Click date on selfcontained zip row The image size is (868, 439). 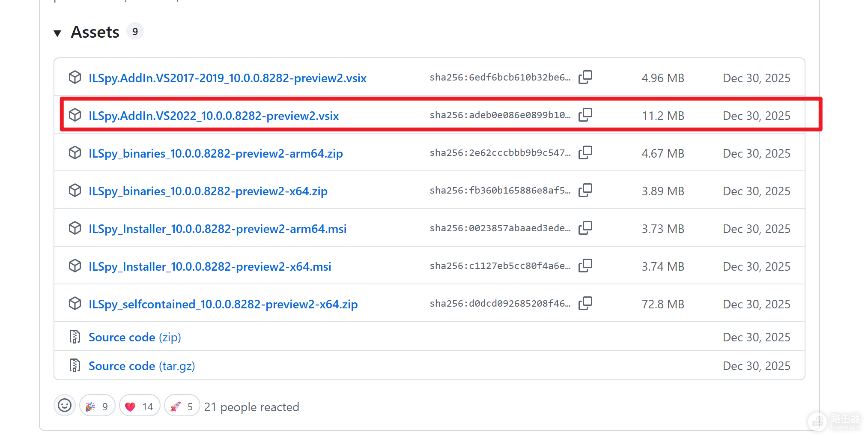[757, 304]
